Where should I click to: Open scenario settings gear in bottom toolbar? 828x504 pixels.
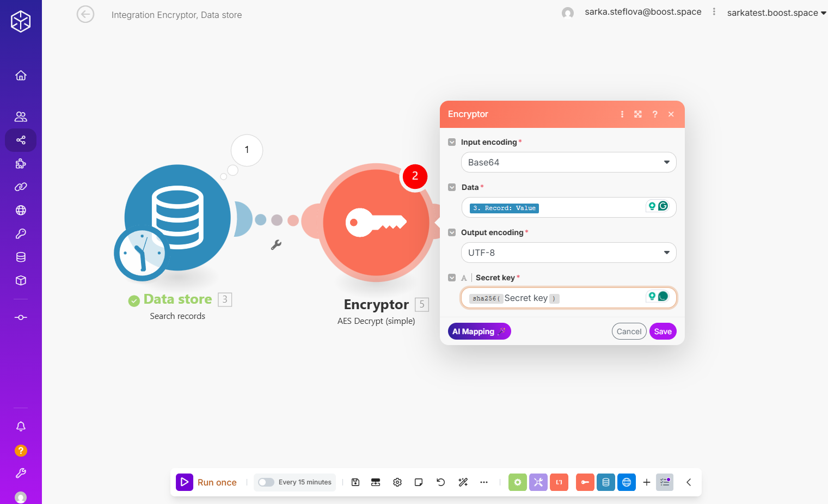pos(397,482)
